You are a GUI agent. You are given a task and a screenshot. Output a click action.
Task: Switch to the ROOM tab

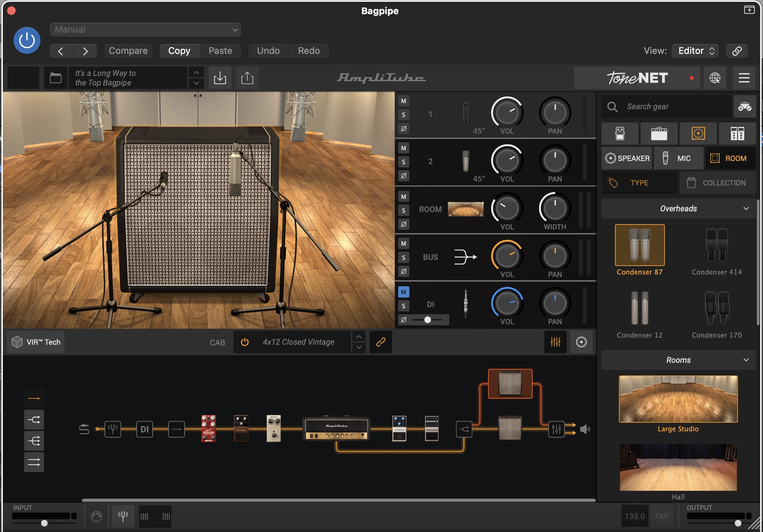[731, 158]
